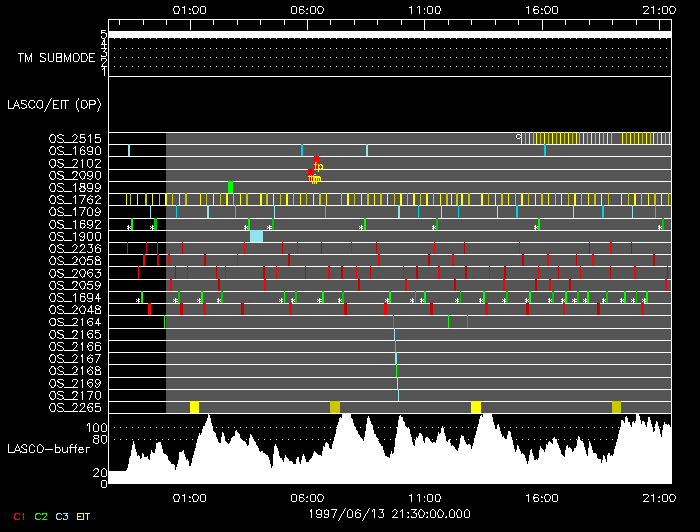This screenshot has height=532, width=700.
Task: Click the 16:00 tick on bottom time axis
Action: pos(542,496)
